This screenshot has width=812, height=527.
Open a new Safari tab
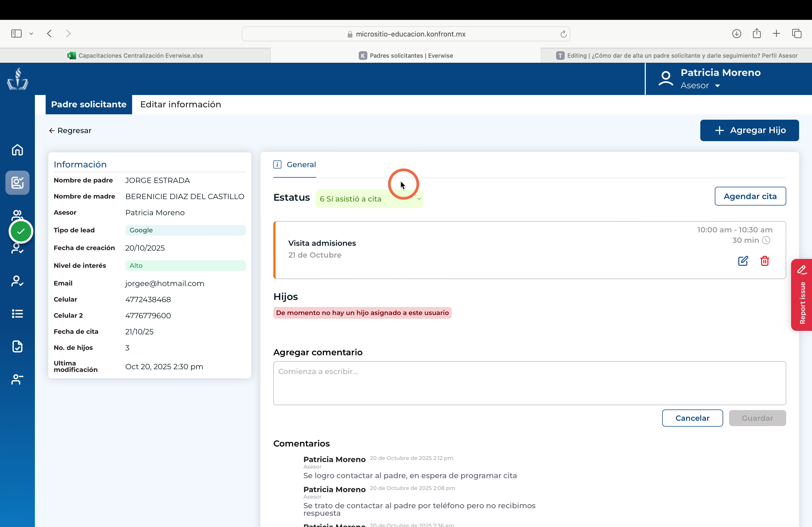(x=776, y=33)
